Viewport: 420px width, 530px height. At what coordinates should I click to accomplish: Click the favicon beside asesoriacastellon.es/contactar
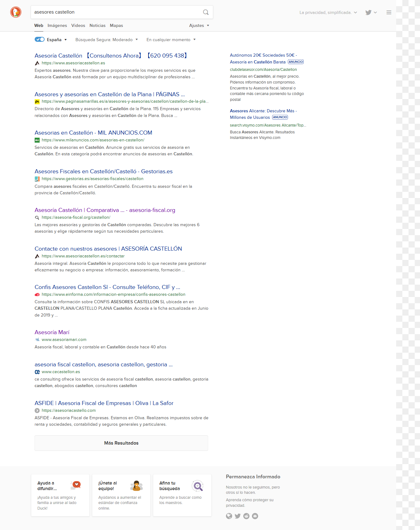click(37, 256)
